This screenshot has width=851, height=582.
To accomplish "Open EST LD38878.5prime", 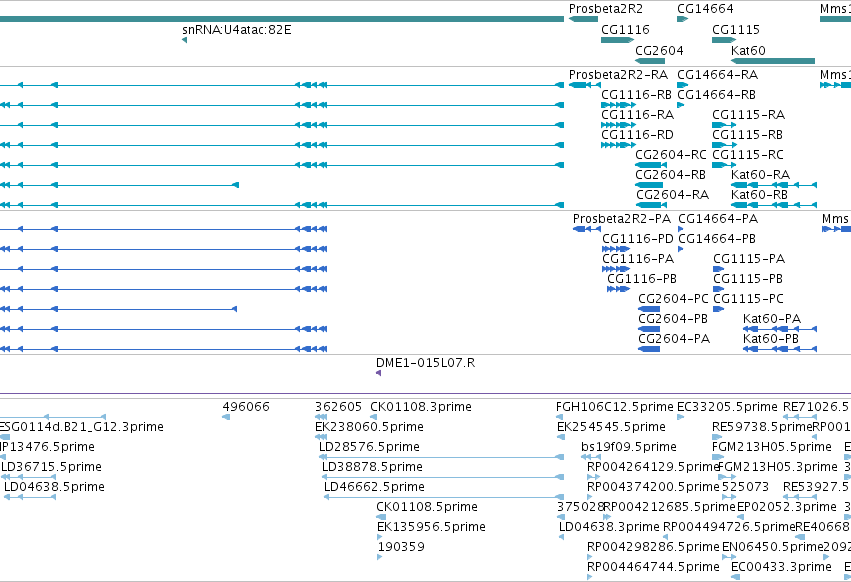I will pyautogui.click(x=372, y=467).
